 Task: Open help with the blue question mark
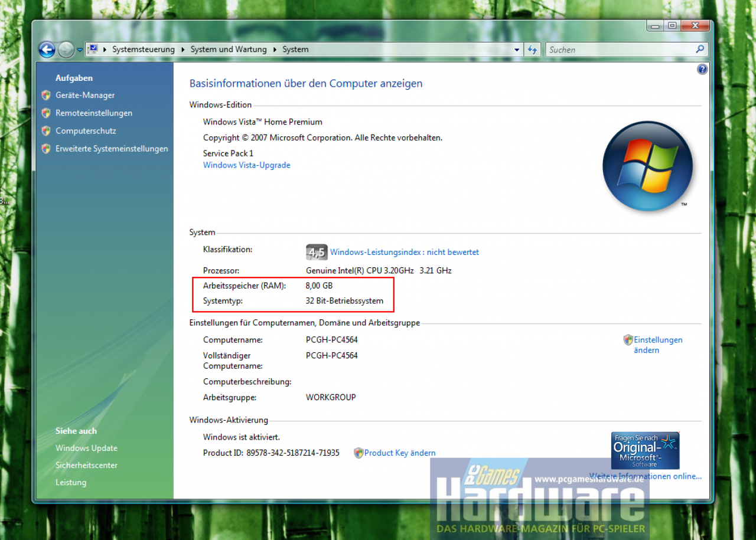702,70
